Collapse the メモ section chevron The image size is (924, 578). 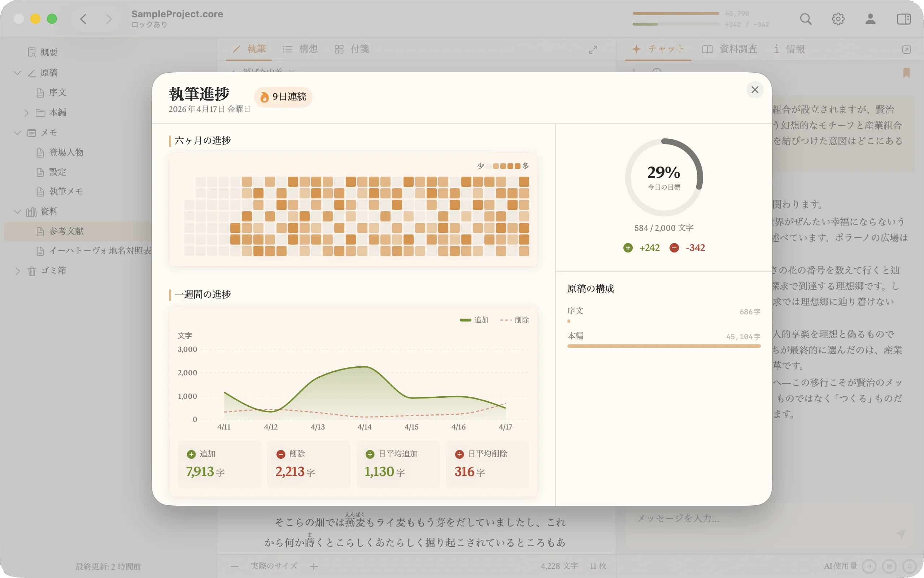click(x=17, y=133)
